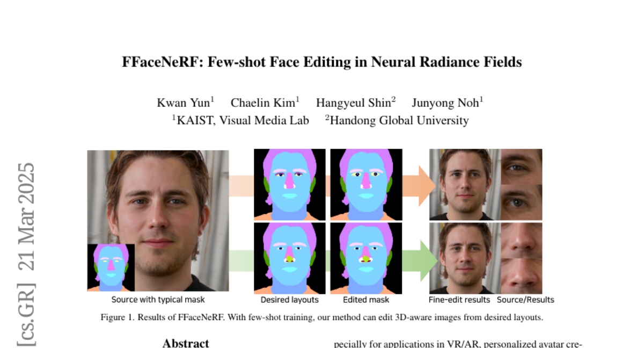The image size is (644, 348).
Task: Select the "Desired layouts" label
Action: [x=290, y=300]
